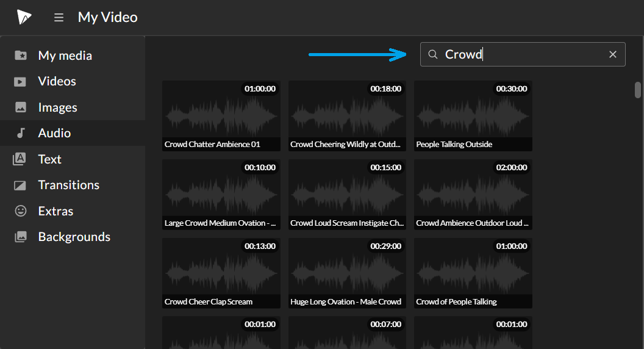Click the Crowd Cheer Clap Scream title
644x349 pixels.
pyautogui.click(x=209, y=302)
